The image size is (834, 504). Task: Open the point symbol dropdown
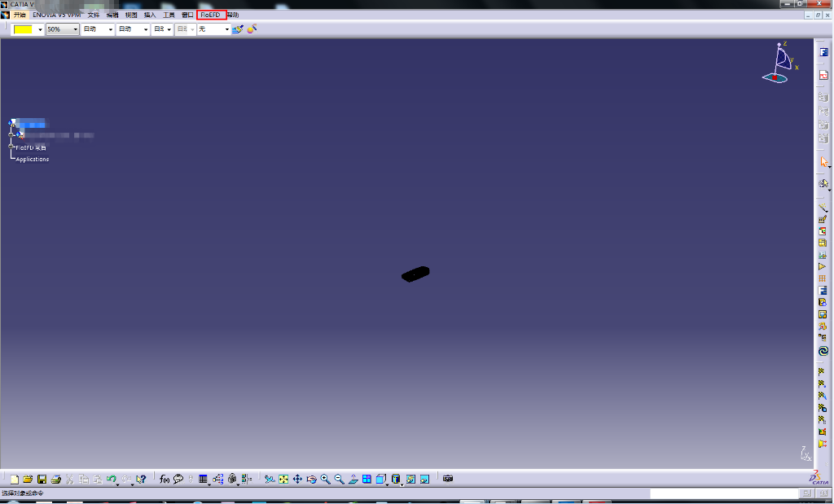169,29
